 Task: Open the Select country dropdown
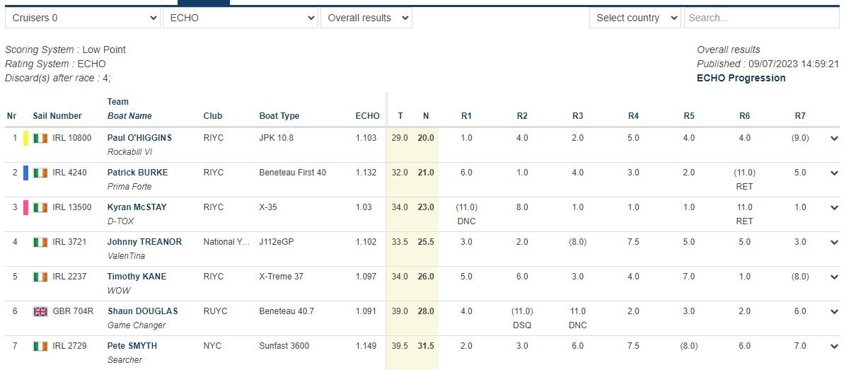(635, 18)
